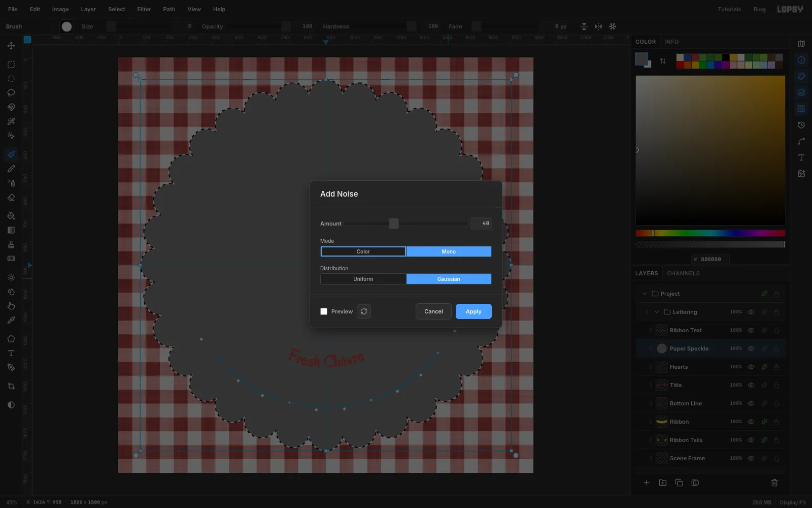Image resolution: width=812 pixels, height=508 pixels.
Task: Select the Pencil tool
Action: pyautogui.click(x=11, y=169)
